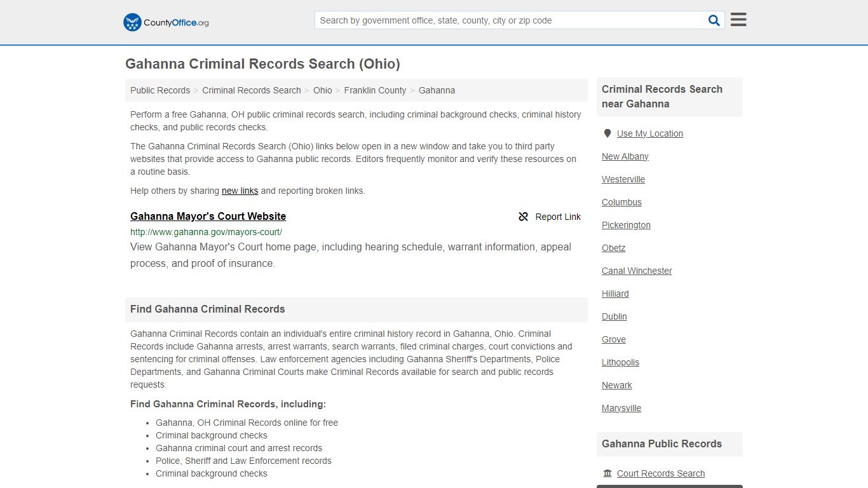Screen dimensions: 868x488
Task: Click the Find Gahanna Criminal Records heading
Action: (207, 309)
